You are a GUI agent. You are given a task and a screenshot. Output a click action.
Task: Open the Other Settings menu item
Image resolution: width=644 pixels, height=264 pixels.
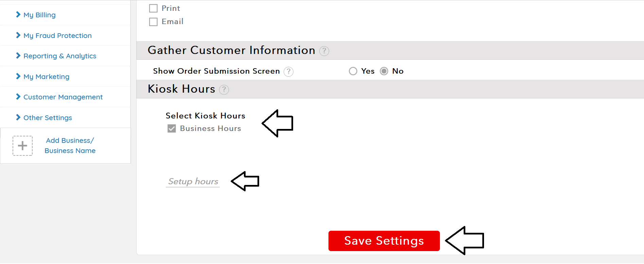point(48,118)
